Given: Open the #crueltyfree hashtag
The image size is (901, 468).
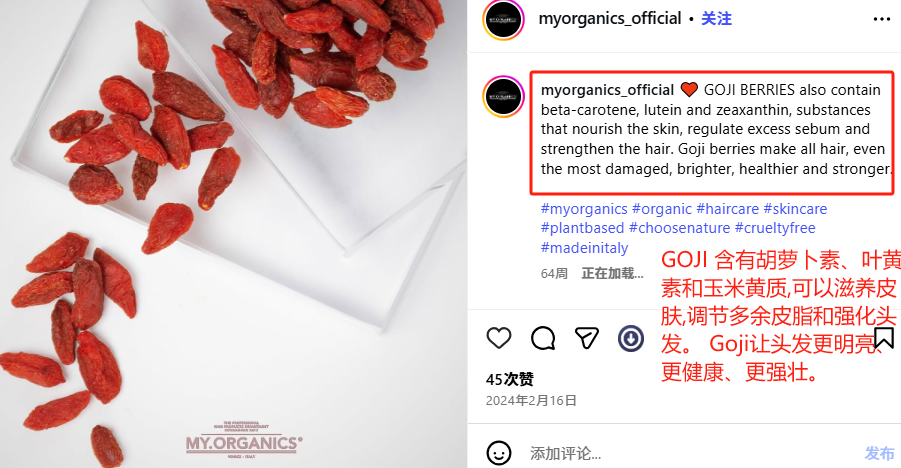Looking at the screenshot, I should point(775,228).
